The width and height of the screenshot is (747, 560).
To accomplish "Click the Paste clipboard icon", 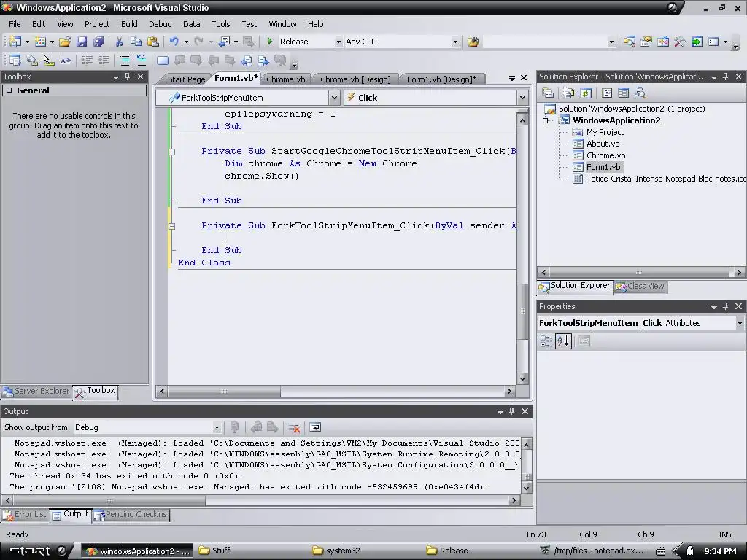I will 153,42.
